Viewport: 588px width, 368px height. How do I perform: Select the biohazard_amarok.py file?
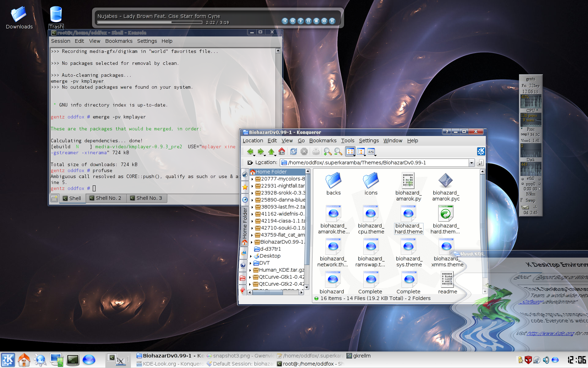tap(408, 187)
